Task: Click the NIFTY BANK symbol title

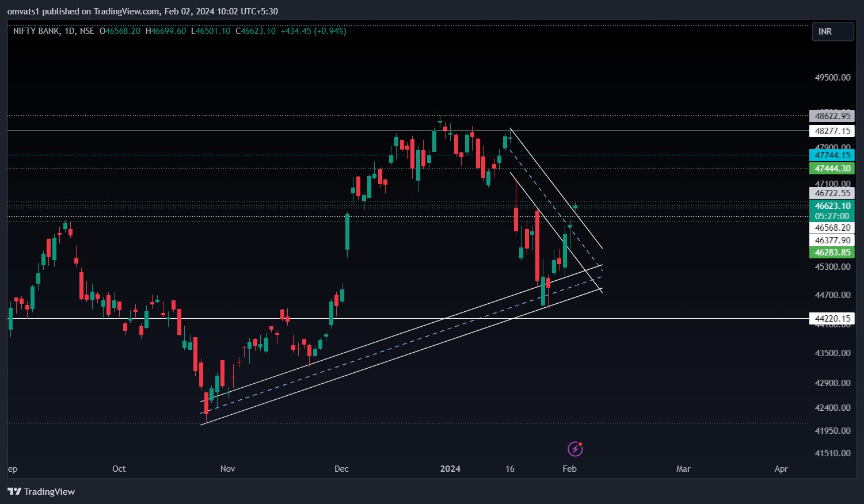Action: pos(36,31)
